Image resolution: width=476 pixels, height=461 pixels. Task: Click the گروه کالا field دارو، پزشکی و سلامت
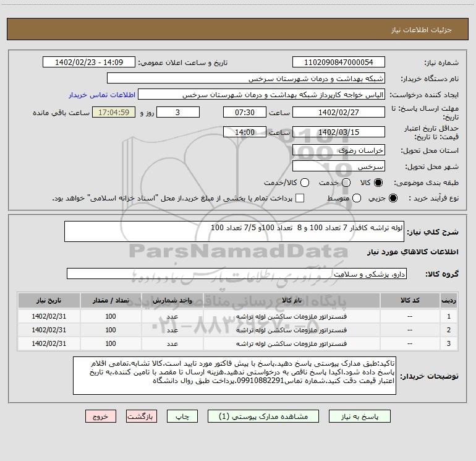click(237, 274)
